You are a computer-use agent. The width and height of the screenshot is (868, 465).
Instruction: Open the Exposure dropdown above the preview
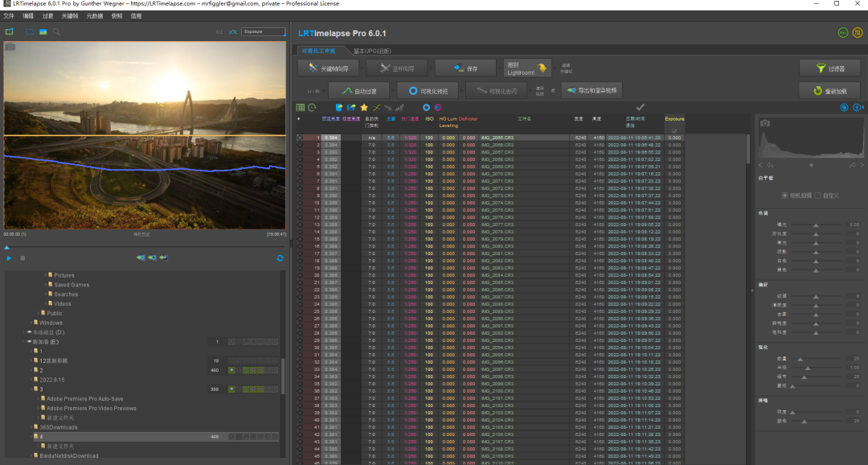click(264, 32)
